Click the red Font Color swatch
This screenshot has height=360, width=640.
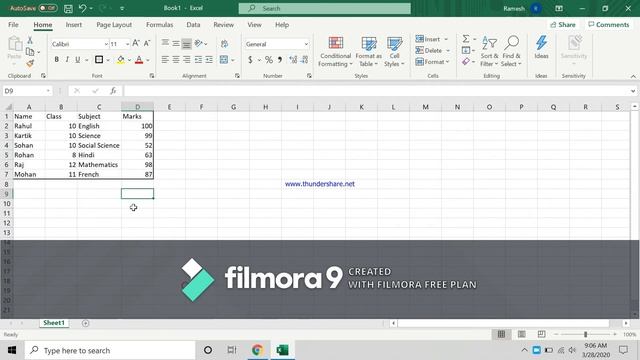[139, 60]
